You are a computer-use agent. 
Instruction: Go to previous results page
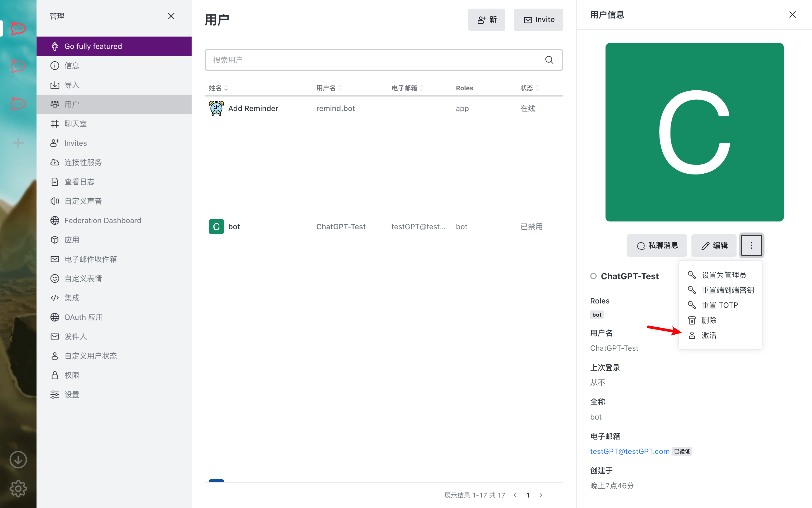pos(515,495)
